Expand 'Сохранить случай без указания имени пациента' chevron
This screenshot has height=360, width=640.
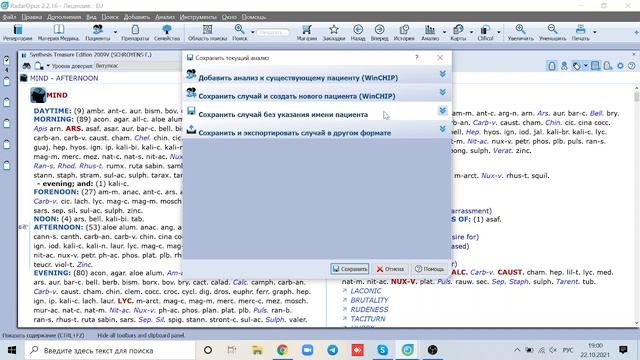coord(442,111)
